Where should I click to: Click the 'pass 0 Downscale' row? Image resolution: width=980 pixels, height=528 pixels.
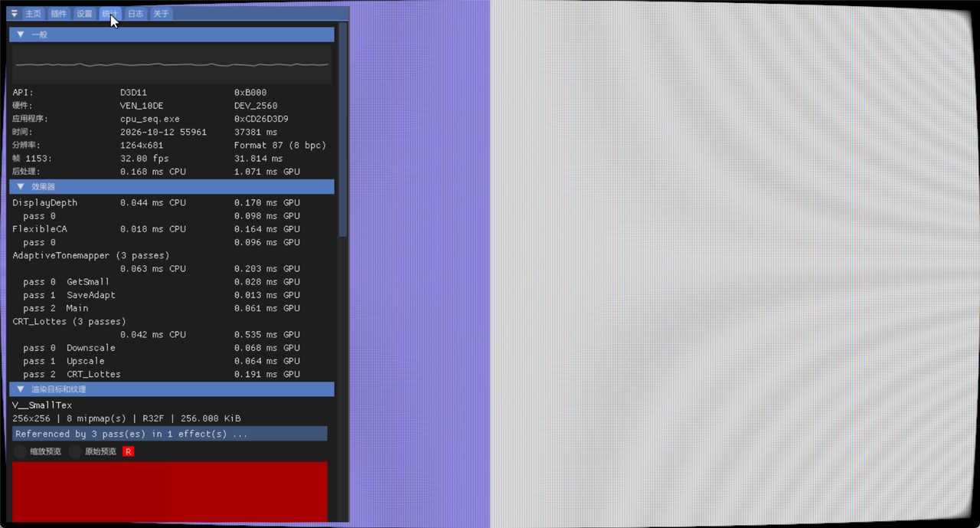point(69,348)
